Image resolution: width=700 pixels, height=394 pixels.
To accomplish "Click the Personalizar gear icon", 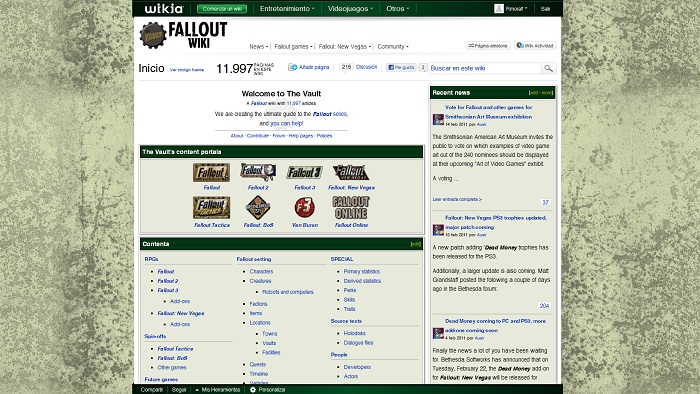I will pos(253,390).
